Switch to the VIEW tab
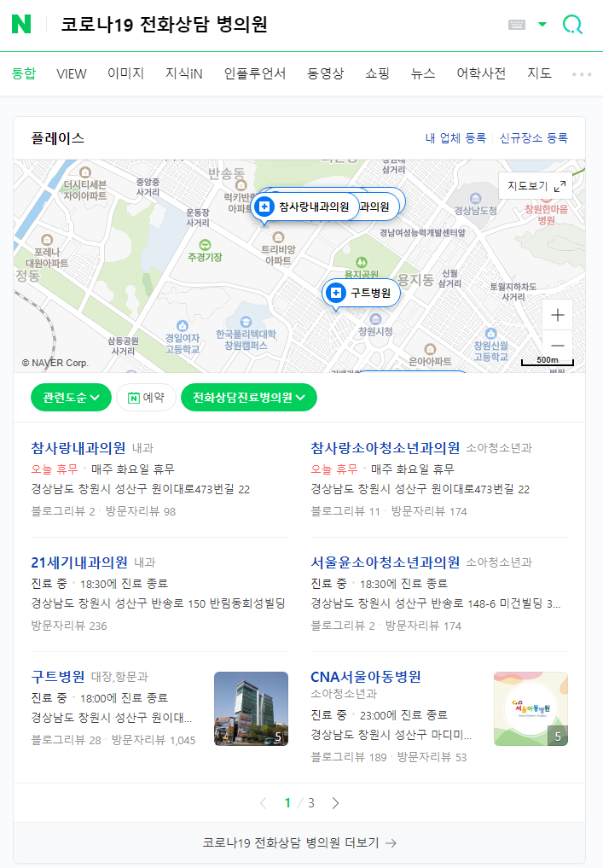 72,73
